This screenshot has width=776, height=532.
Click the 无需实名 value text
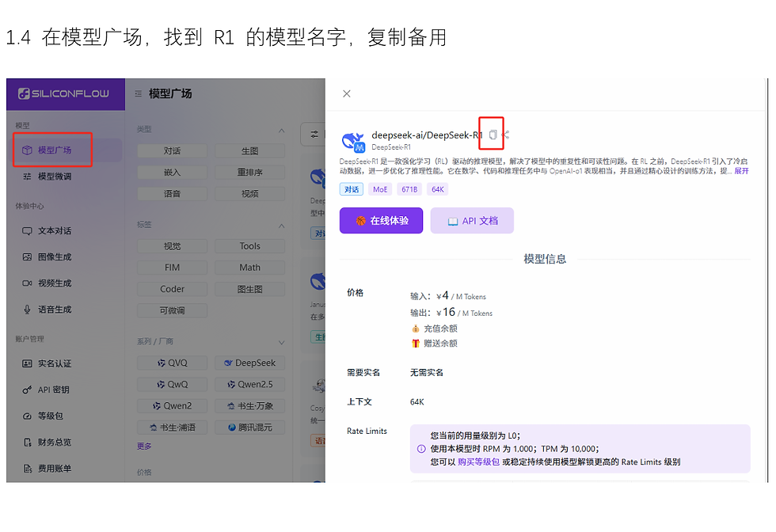(427, 372)
